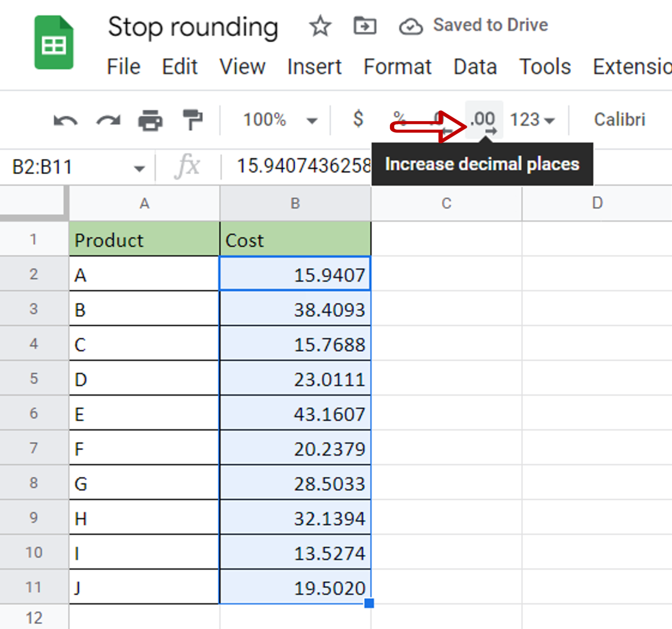Open the Data menu
This screenshot has height=629, width=672.
coord(475,67)
